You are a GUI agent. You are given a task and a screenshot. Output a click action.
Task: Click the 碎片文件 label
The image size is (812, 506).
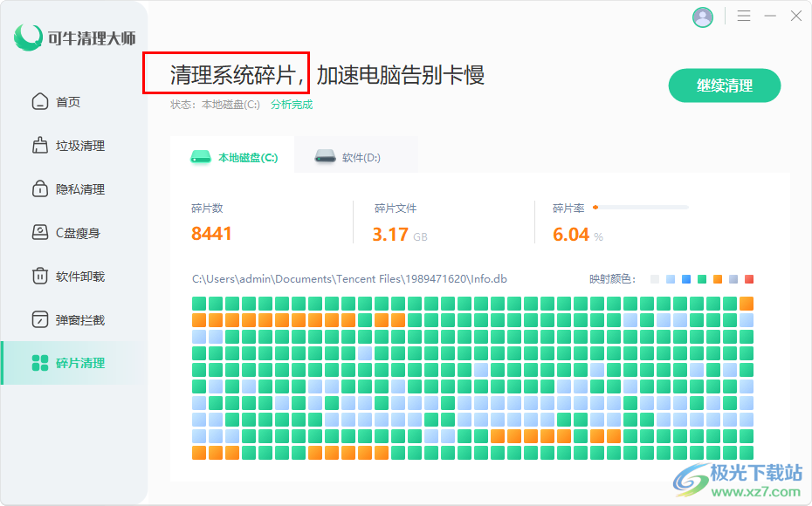[396, 208]
